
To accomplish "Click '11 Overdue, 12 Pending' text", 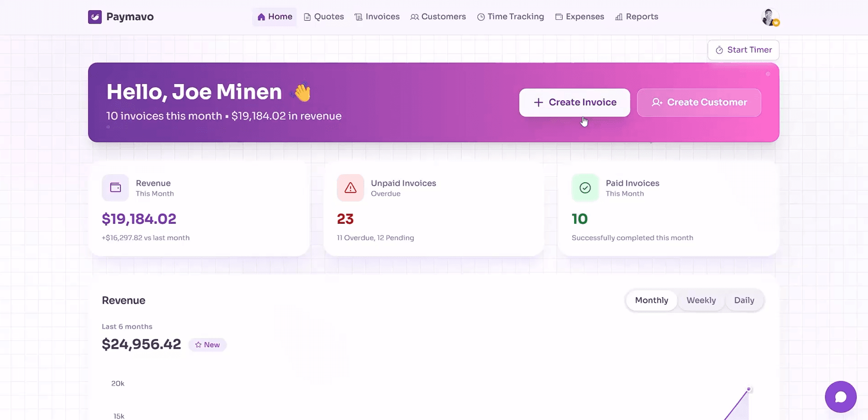I will (375, 238).
